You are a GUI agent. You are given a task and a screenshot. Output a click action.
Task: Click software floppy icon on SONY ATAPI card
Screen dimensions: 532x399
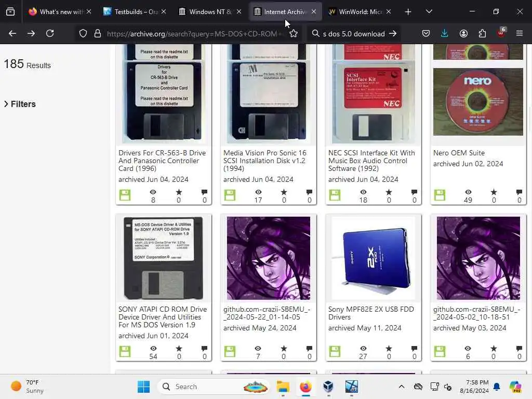pyautogui.click(x=125, y=352)
